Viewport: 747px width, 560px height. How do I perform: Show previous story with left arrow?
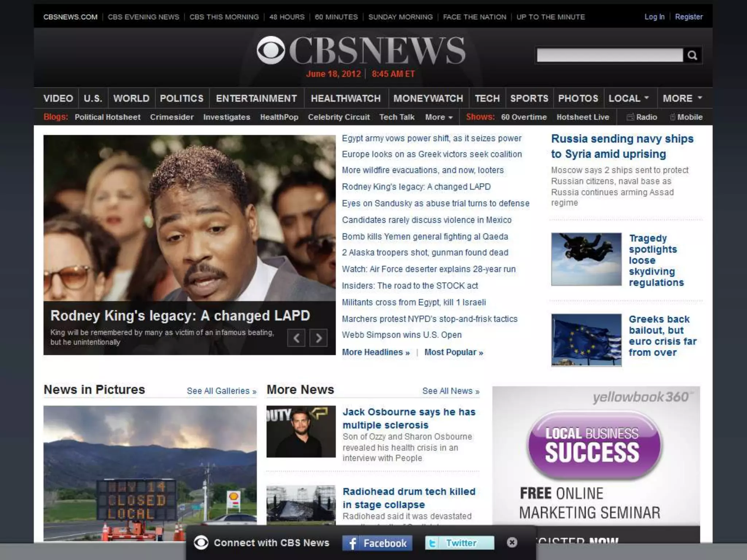point(296,338)
